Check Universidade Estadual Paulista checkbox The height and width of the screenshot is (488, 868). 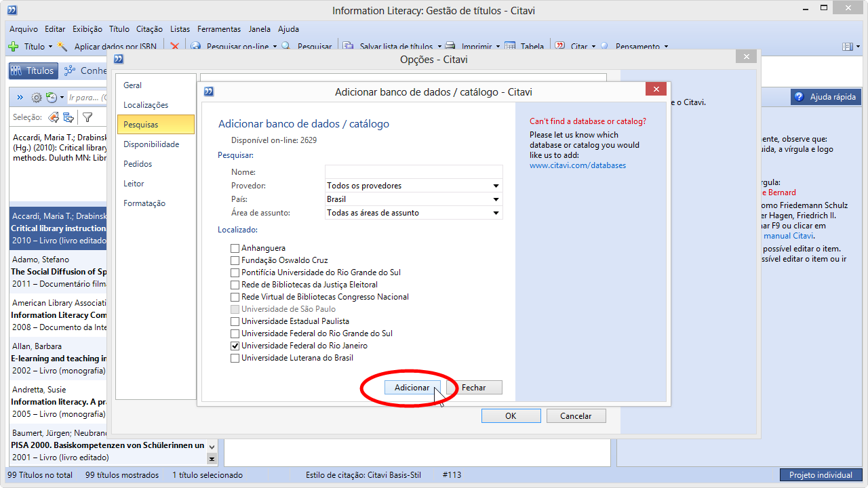235,321
